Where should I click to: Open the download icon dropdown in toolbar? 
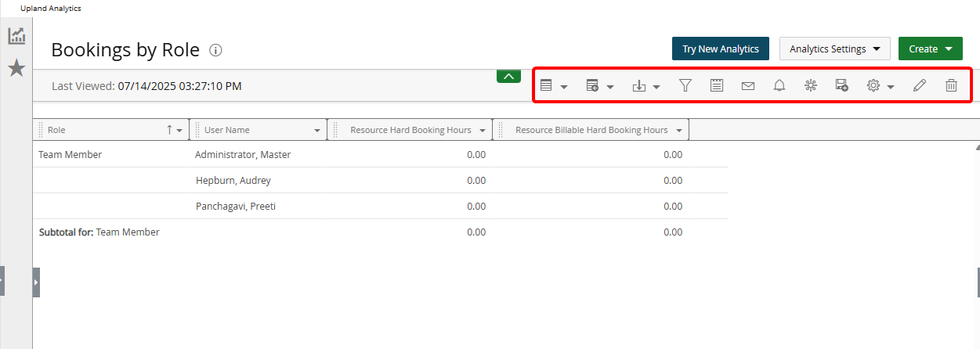[646, 86]
